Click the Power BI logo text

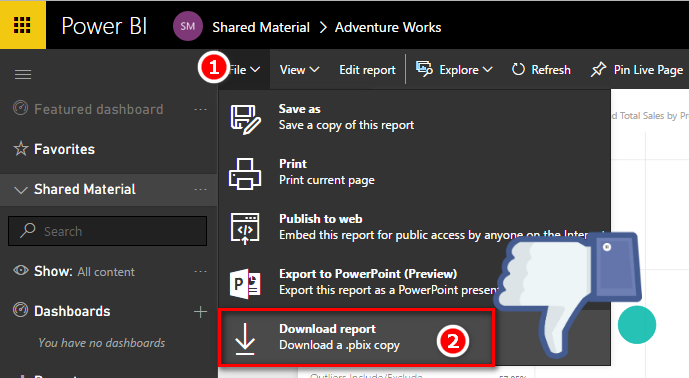click(104, 26)
